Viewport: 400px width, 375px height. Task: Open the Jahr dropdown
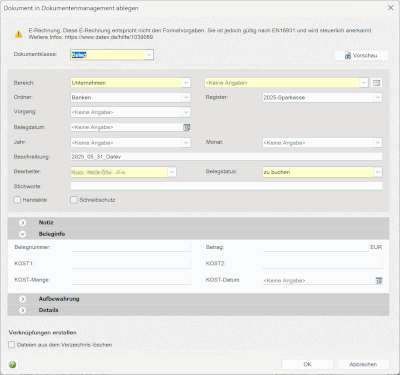(x=186, y=143)
